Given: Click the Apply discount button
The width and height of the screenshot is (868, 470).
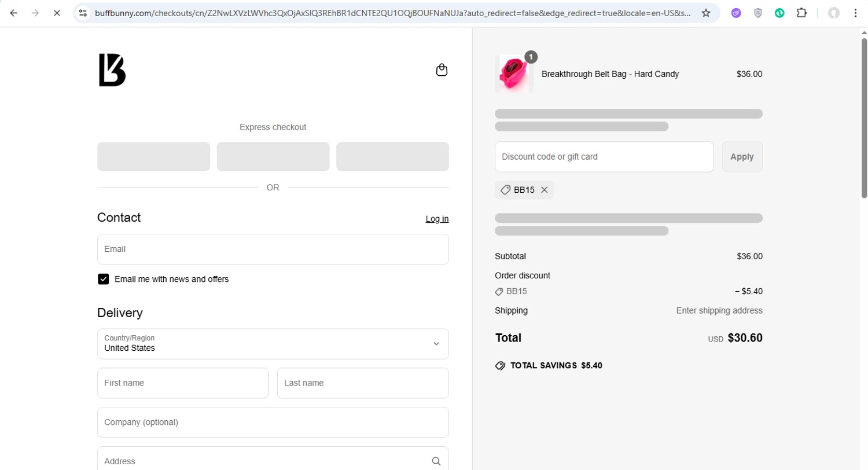Looking at the screenshot, I should [742, 157].
